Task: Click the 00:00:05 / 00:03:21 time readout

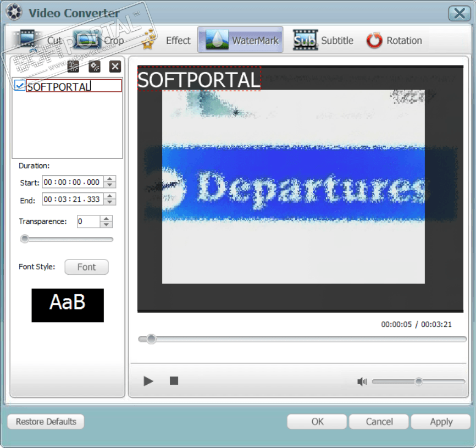Action: click(x=416, y=324)
